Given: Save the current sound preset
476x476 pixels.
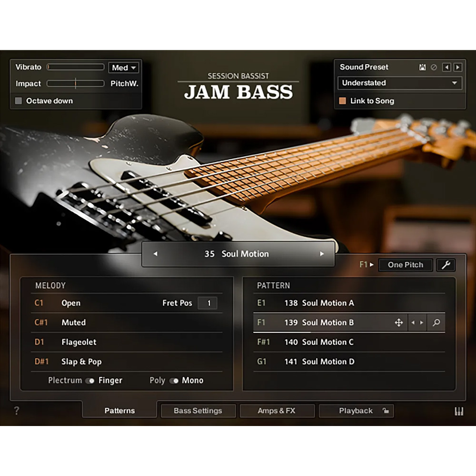Looking at the screenshot, I should click(423, 67).
